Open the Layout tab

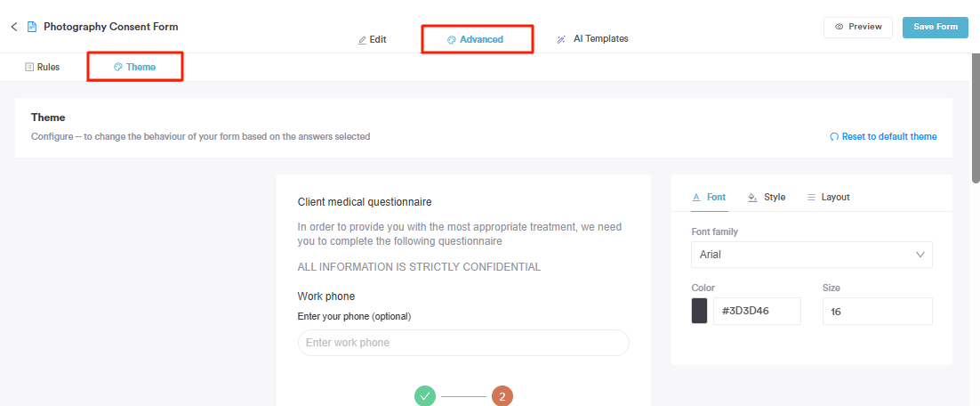coord(828,197)
